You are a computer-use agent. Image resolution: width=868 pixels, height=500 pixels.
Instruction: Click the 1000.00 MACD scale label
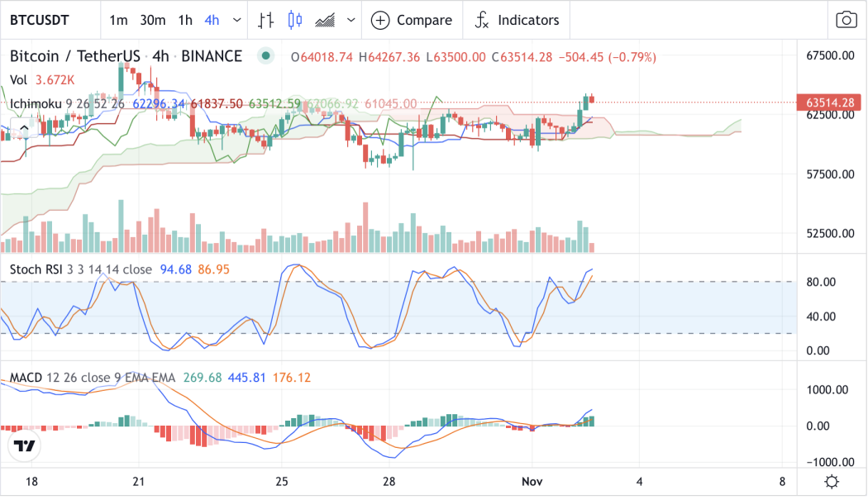click(827, 390)
